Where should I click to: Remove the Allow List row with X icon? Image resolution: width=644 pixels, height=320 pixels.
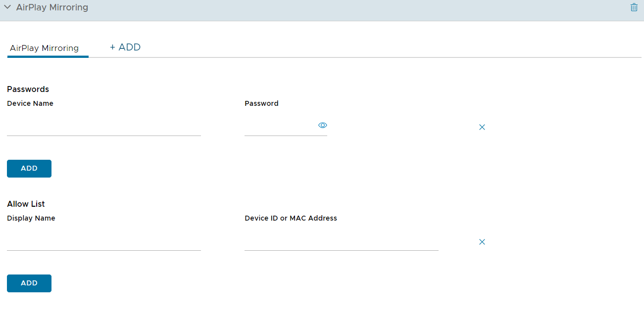pyautogui.click(x=482, y=242)
